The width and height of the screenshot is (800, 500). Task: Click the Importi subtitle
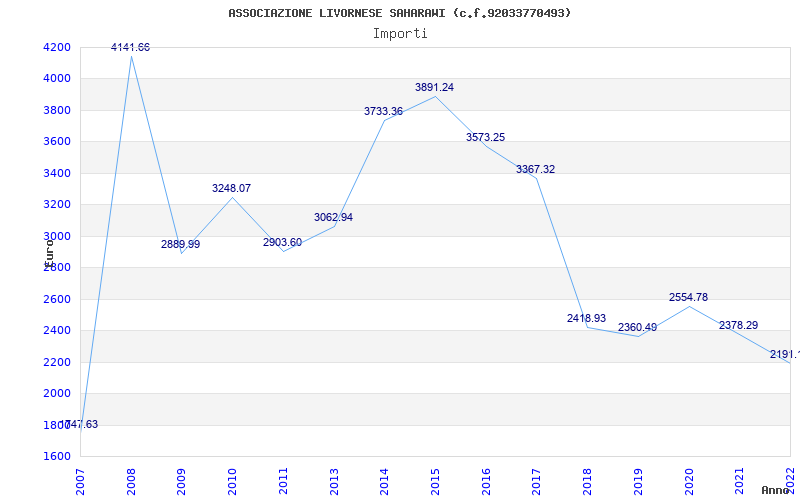400,34
